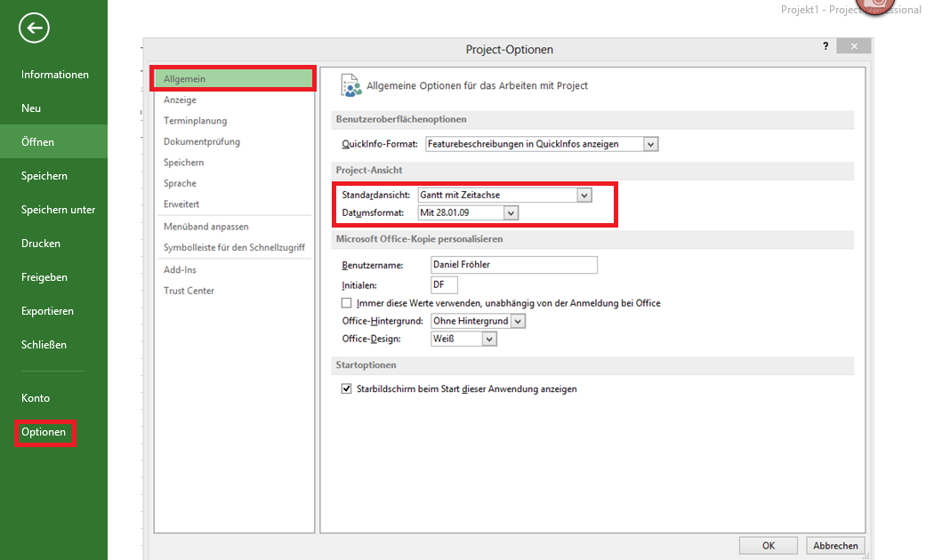Open Menüband anpassen category
The height and width of the screenshot is (560, 934).
pyautogui.click(x=233, y=227)
